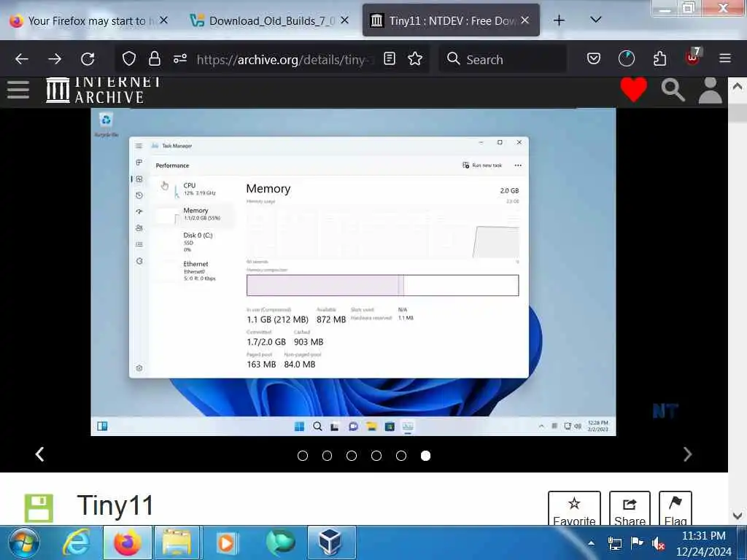The width and height of the screenshot is (747, 560).
Task: Open Windows Explorer folder in taskbar
Action: (177, 542)
